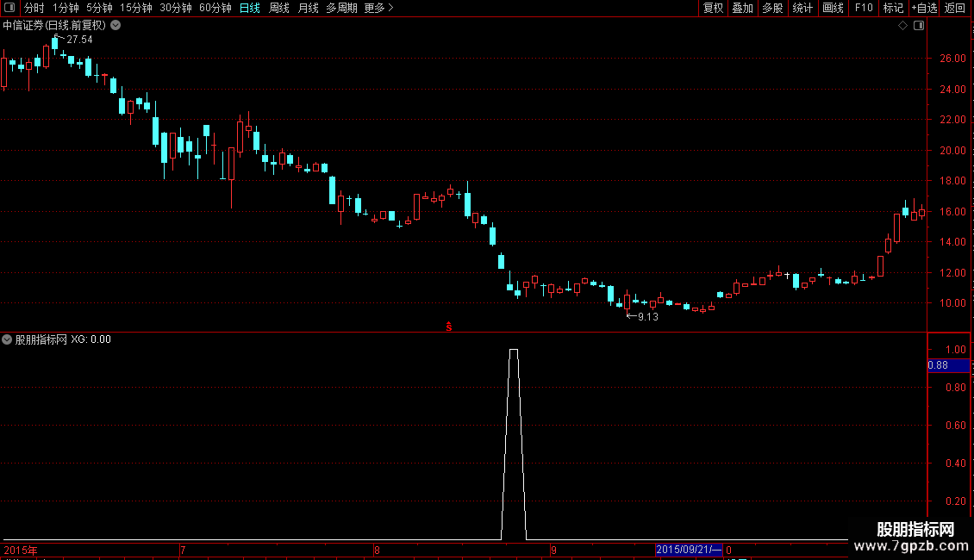
Task: Click the window layout icon above price axis
Action: [x=919, y=26]
